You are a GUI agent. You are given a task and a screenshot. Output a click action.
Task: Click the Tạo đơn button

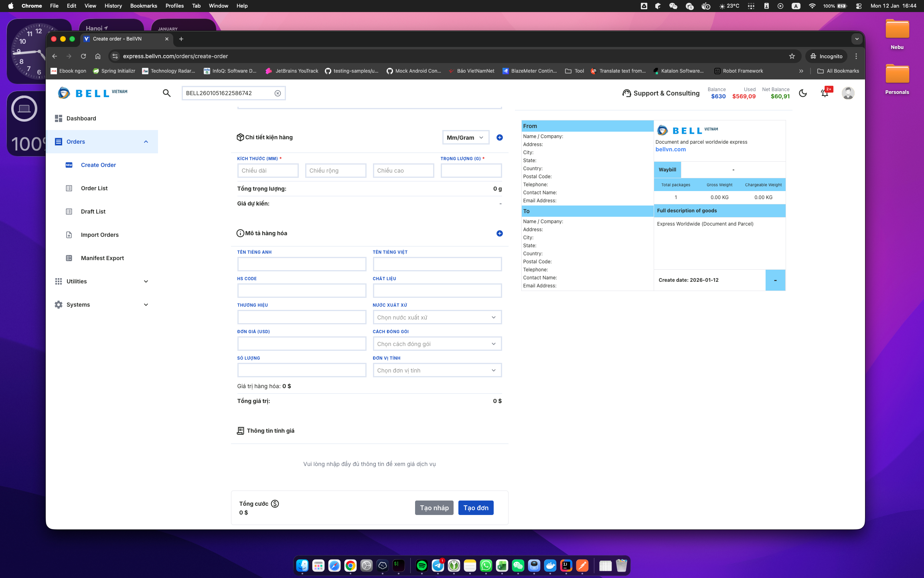[x=476, y=508]
